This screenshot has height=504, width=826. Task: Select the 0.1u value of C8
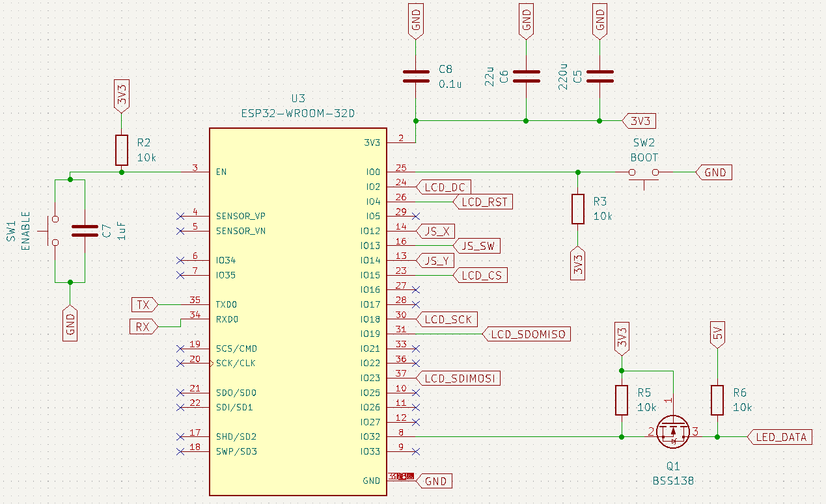[450, 85]
